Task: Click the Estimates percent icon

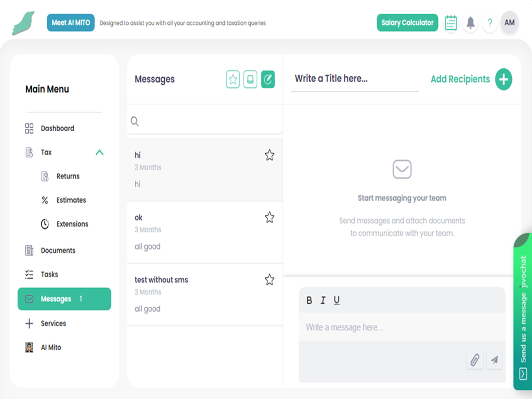Action: (x=45, y=200)
